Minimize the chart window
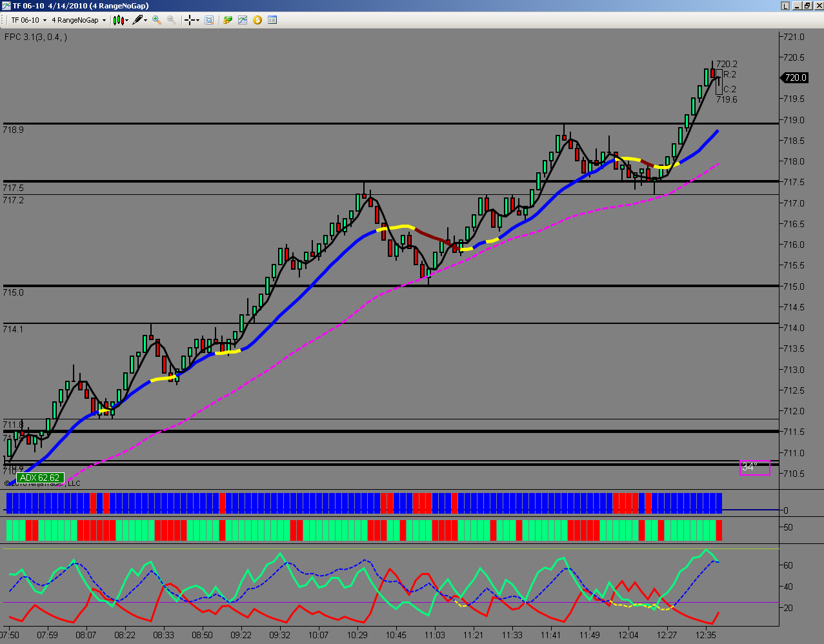This screenshot has width=824, height=644. pos(796,6)
